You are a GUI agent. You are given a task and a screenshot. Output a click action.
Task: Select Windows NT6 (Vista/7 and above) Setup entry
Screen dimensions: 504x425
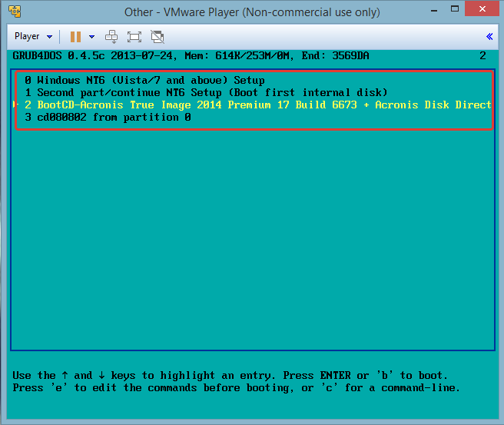pos(144,80)
